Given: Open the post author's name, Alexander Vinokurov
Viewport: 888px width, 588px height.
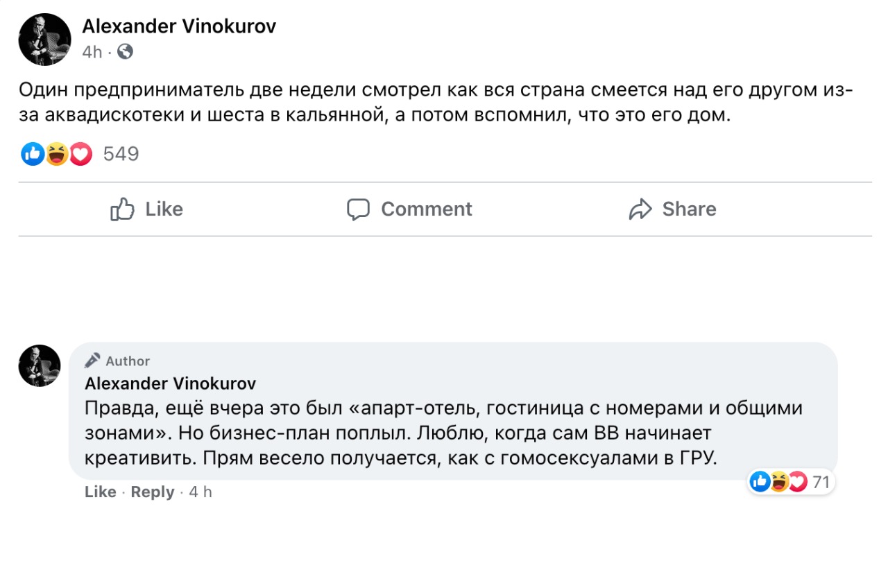Looking at the screenshot, I should [x=179, y=26].
